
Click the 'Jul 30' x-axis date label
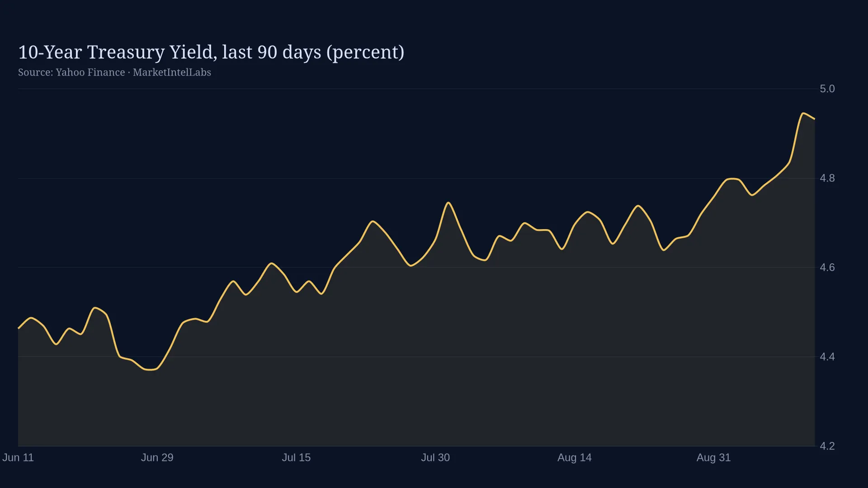click(x=435, y=457)
